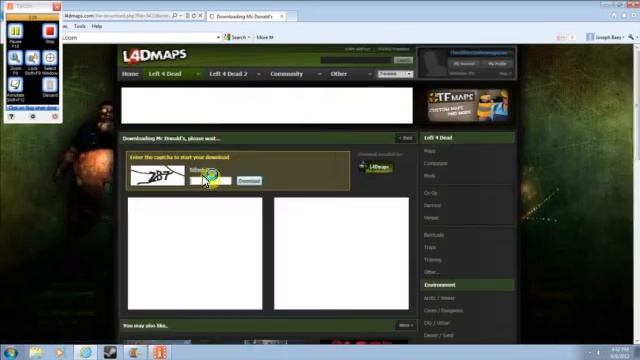Screen dimensions: 640x360
Task: Open the Help menu in browser
Action: 97,26
